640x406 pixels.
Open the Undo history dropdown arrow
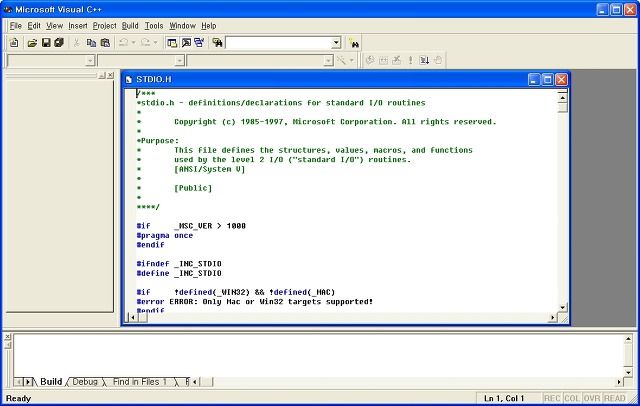pyautogui.click(x=133, y=42)
